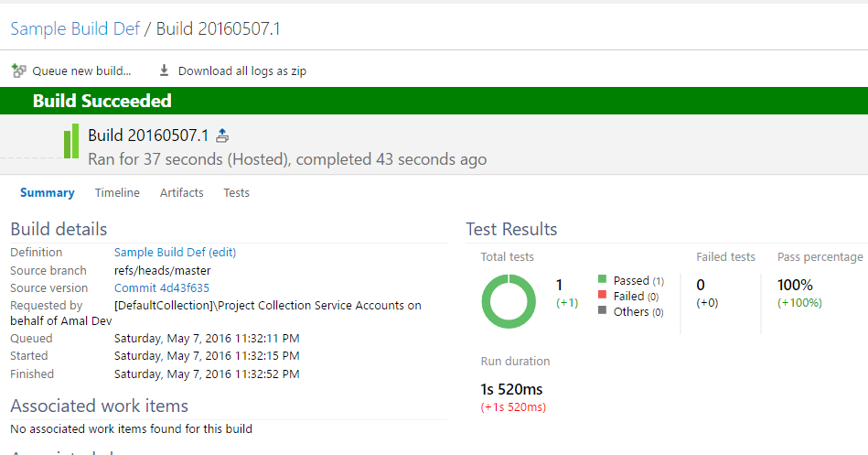Click the green test results donut chart
The width and height of the screenshot is (868, 455).
(x=509, y=300)
